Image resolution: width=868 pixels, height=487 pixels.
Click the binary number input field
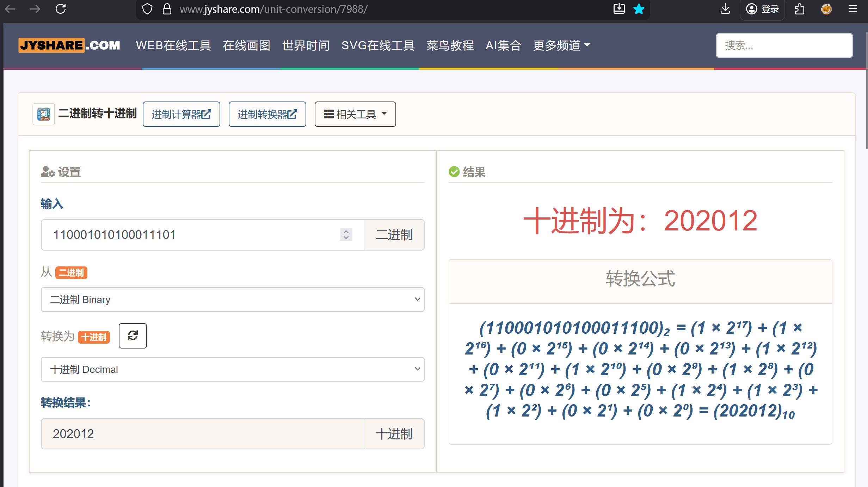(202, 235)
